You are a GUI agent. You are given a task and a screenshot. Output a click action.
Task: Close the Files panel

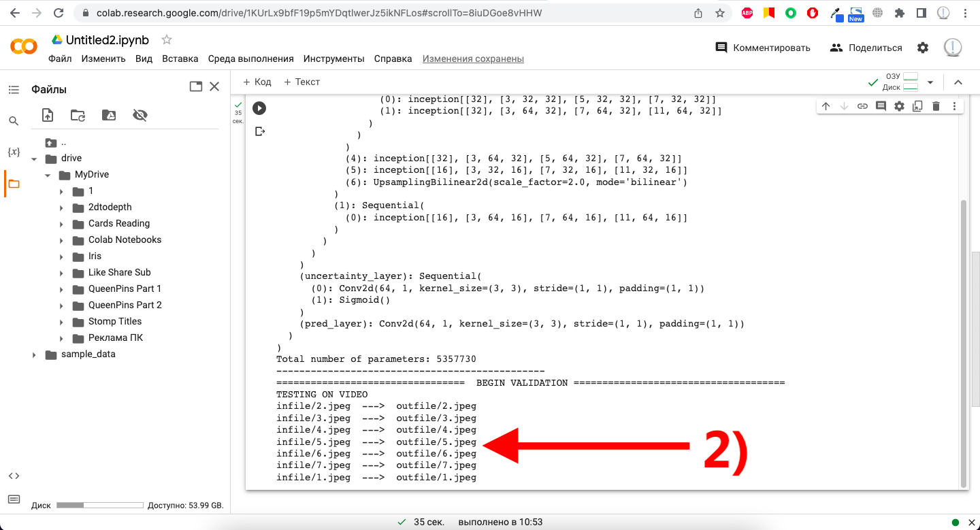coord(214,86)
